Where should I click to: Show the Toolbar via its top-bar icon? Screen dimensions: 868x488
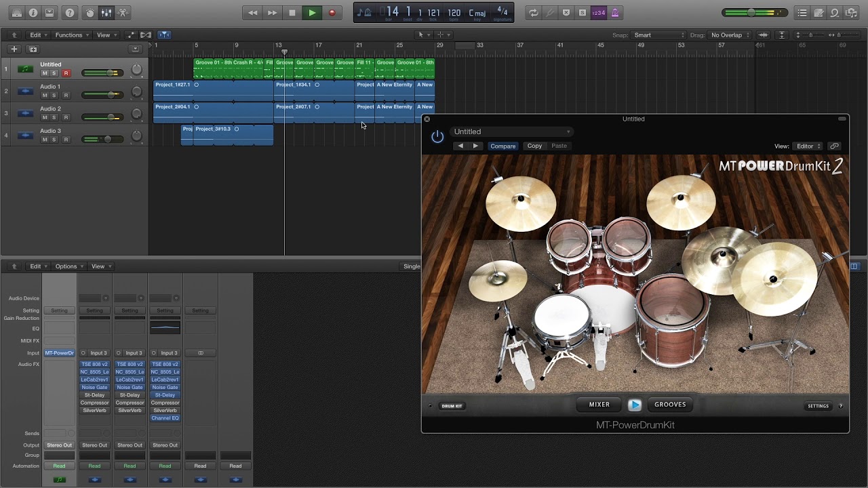[x=50, y=13]
